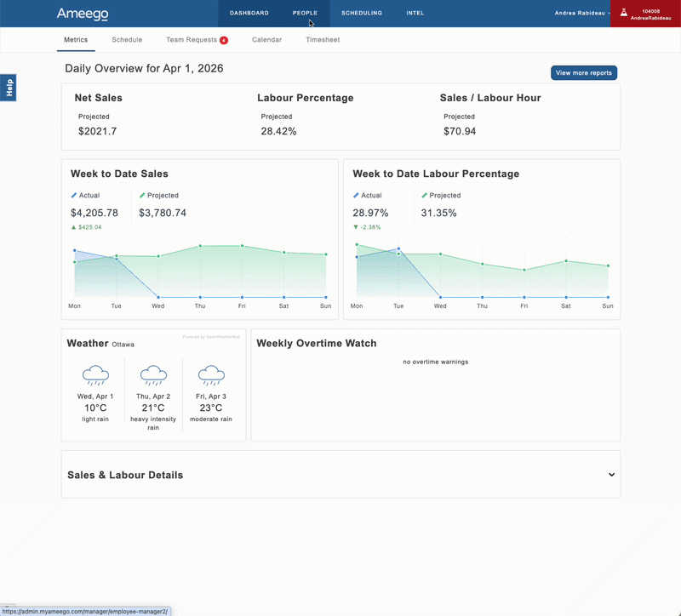The image size is (681, 616).
Task: Click Thursday projected point on sales chart
Action: click(200, 246)
